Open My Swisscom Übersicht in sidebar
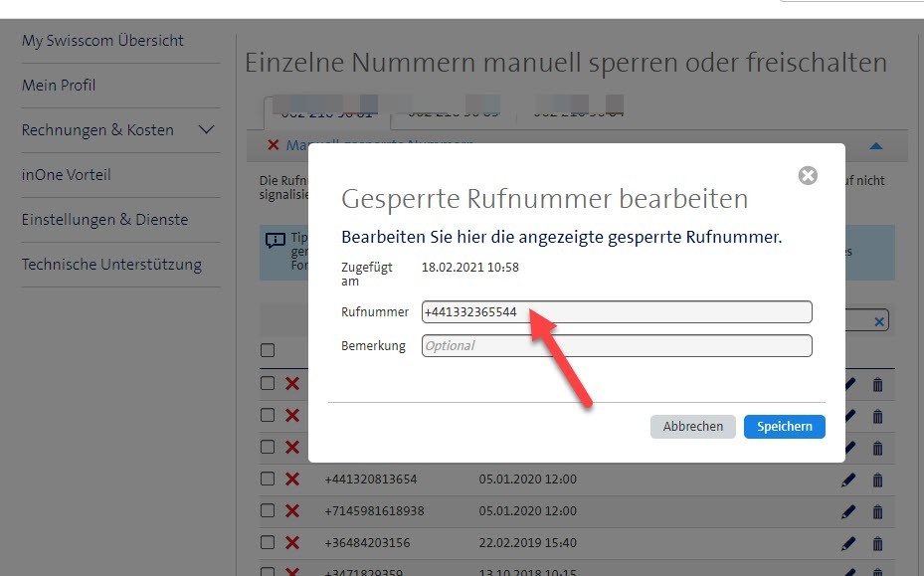This screenshot has width=924, height=576. (102, 41)
